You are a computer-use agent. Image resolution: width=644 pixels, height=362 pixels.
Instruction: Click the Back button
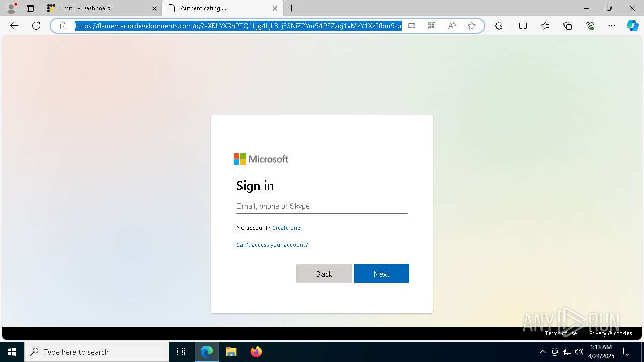(x=324, y=274)
